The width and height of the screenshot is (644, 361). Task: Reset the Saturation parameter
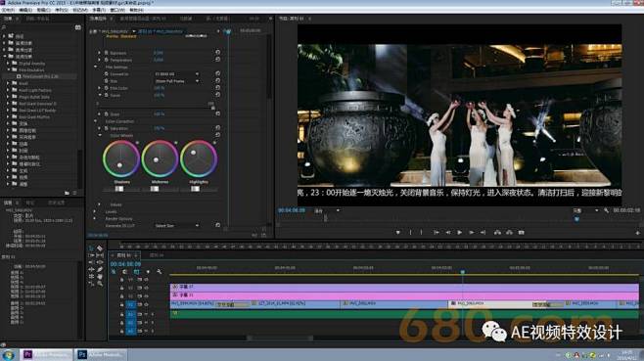tap(217, 128)
